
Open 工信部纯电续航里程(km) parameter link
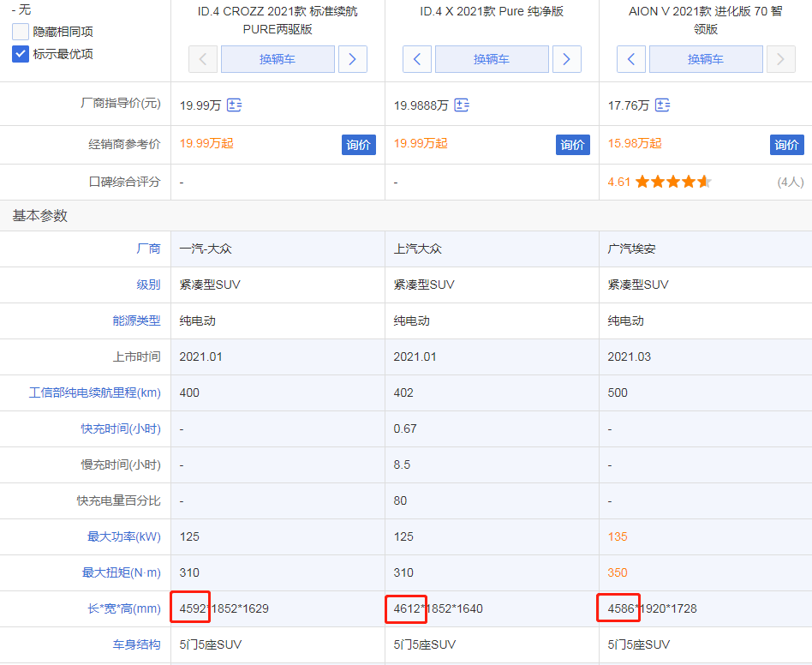95,392
